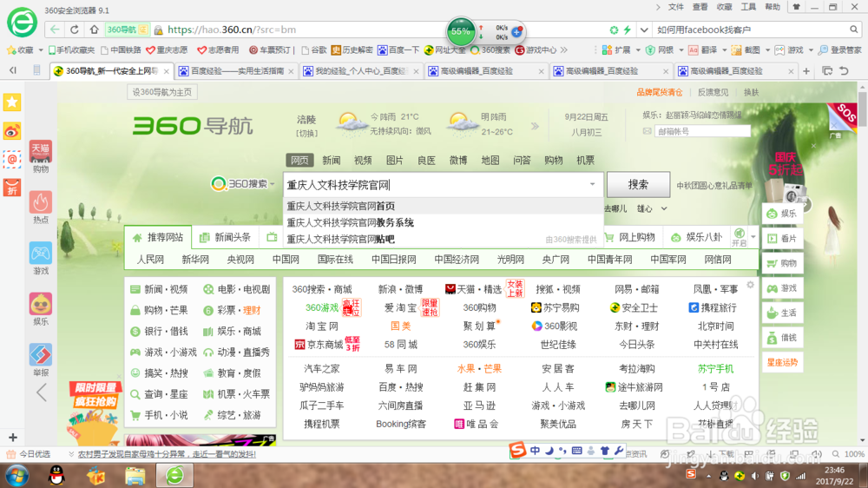Open the Weibo icon in left sidebar
The height and width of the screenshot is (488, 868).
(x=12, y=131)
